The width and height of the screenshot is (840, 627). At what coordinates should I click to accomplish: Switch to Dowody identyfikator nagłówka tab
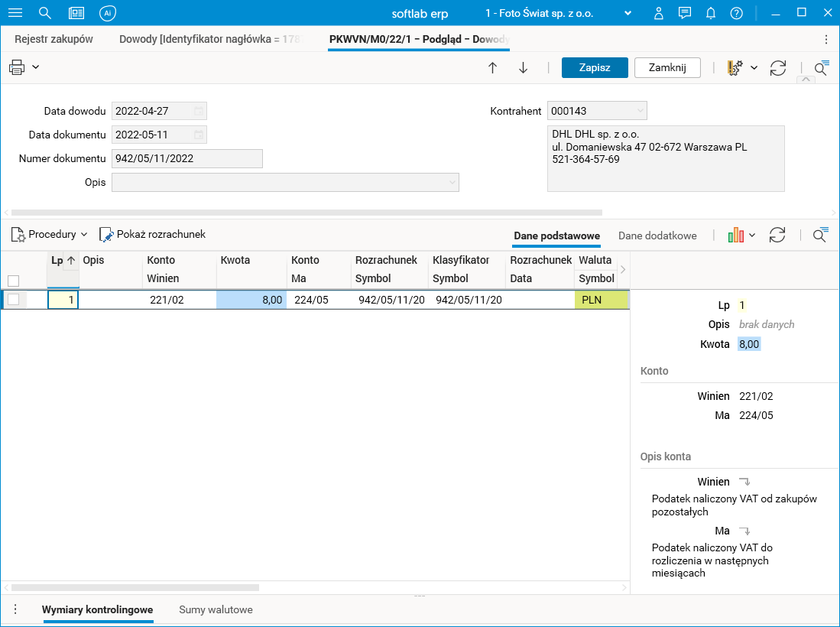(x=210, y=39)
